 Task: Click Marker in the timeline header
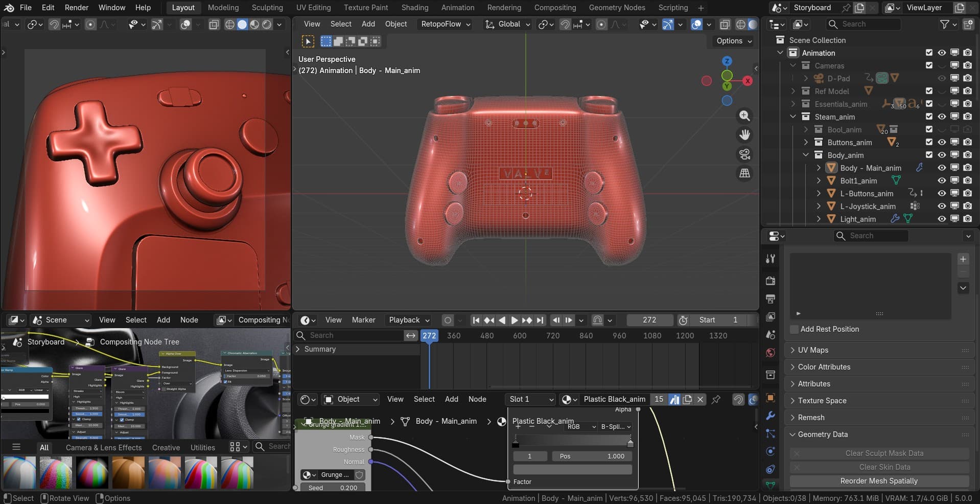pos(364,320)
